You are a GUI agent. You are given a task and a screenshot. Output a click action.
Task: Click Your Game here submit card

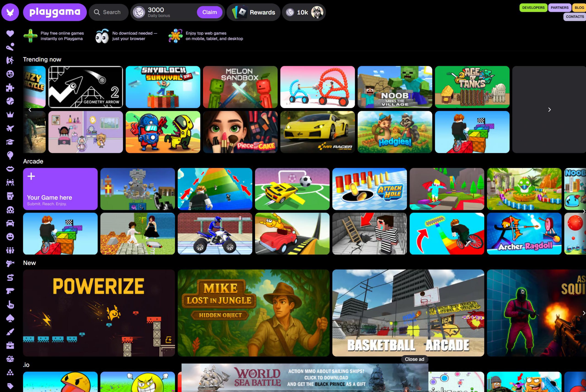[60, 189]
